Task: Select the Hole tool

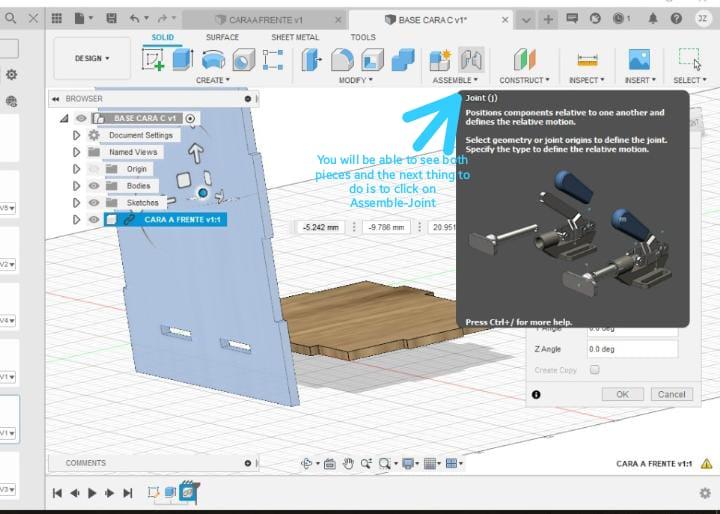Action: 243,60
